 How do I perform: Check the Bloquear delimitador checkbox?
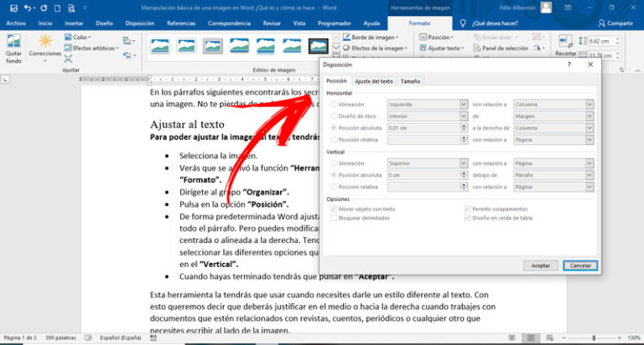[335, 217]
